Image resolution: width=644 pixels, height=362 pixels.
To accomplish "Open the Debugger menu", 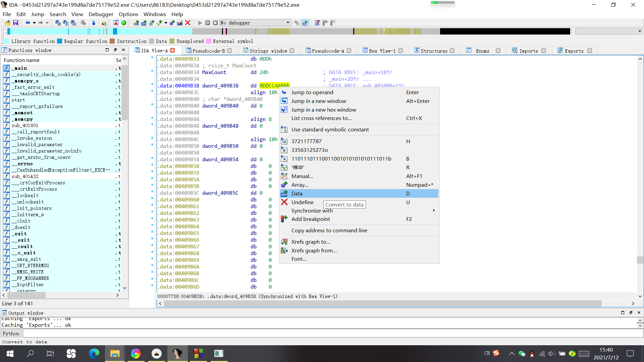I will coord(101,14).
